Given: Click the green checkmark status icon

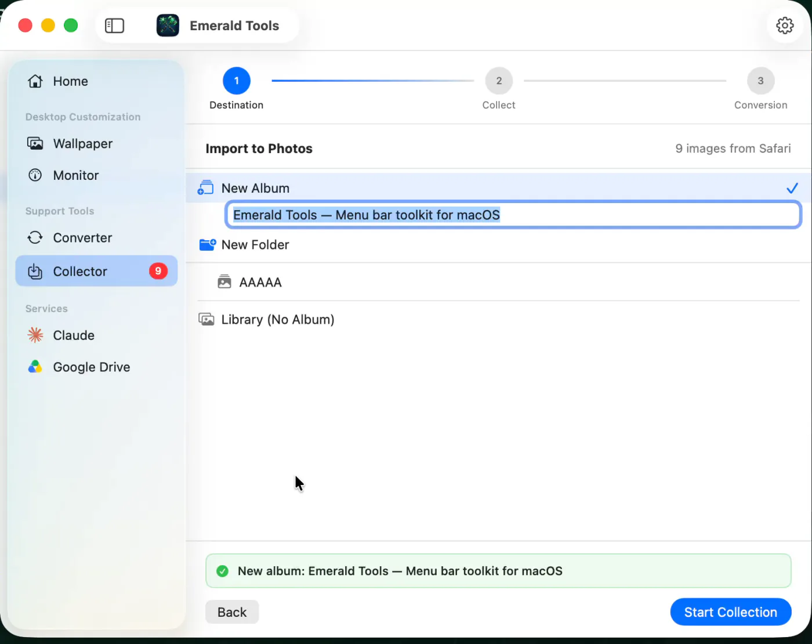Looking at the screenshot, I should point(222,571).
